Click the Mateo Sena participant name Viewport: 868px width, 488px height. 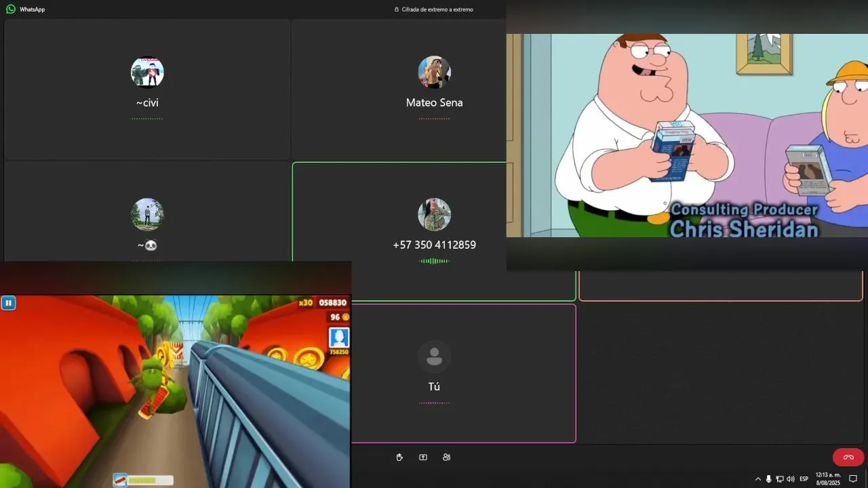point(434,103)
